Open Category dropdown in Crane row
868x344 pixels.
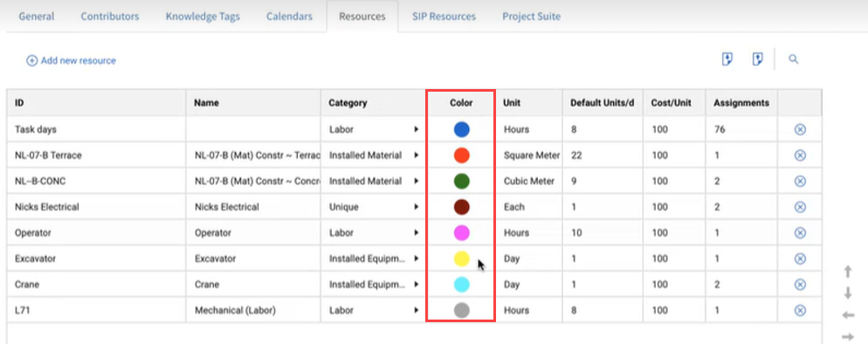click(416, 285)
